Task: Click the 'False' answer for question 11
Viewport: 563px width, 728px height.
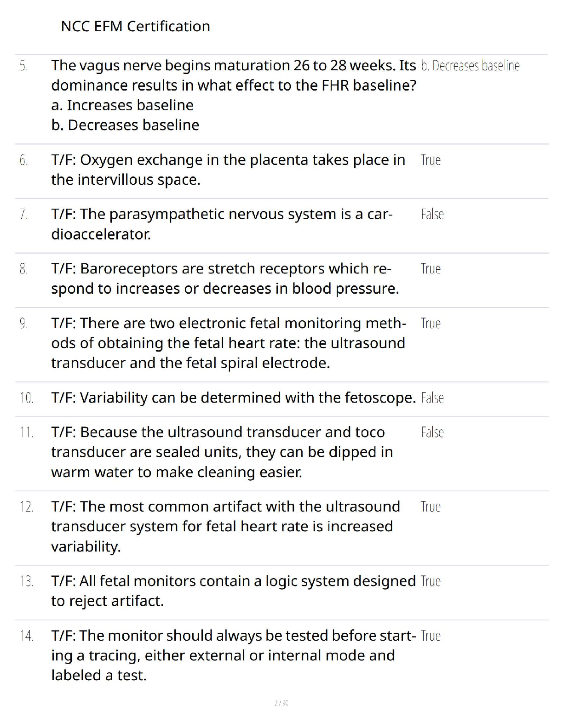Action: point(432,432)
